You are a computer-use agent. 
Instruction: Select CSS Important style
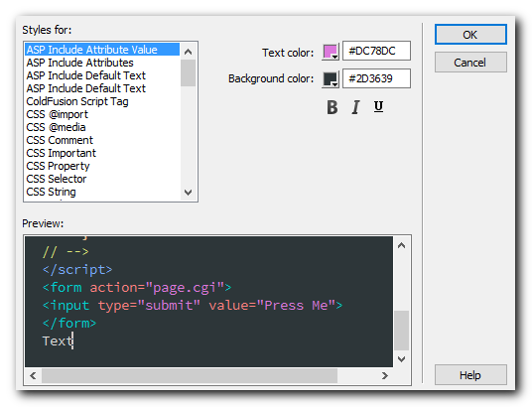102,153
